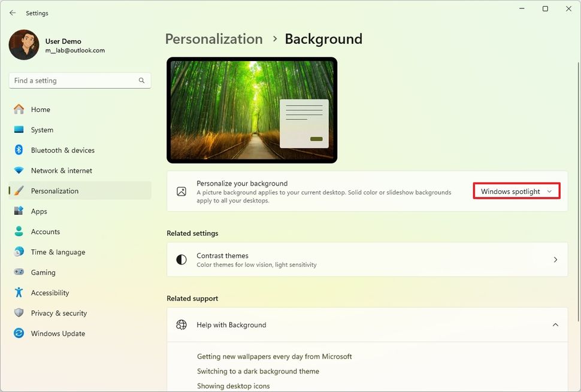The image size is (581, 392).
Task: Collapse the Help with Background section
Action: 555,324
